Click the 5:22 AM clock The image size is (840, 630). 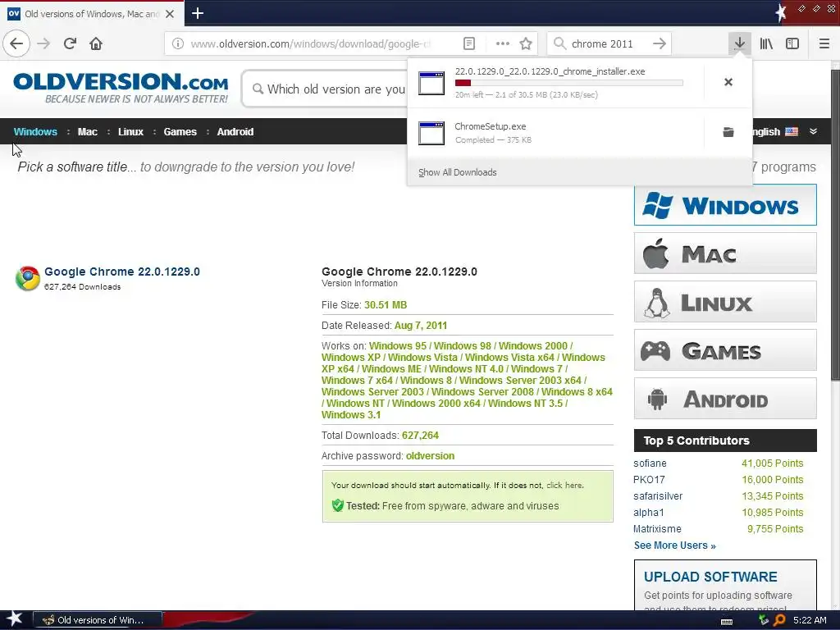coord(810,620)
